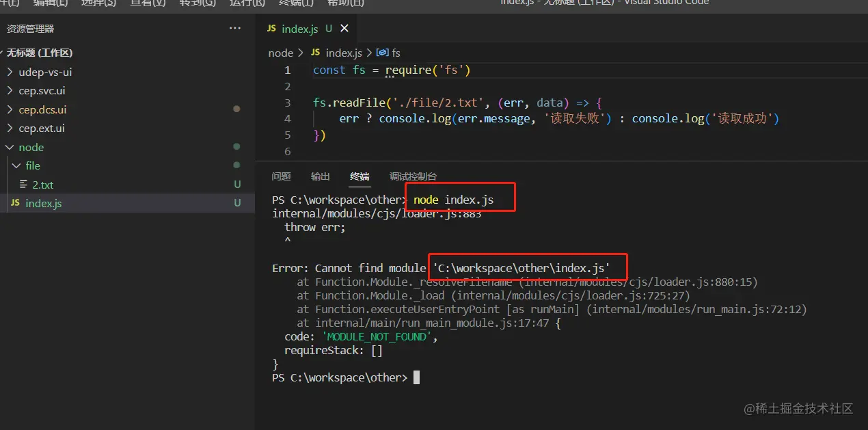The image size is (868, 430).
Task: Click the 'throw err;' line in terminal
Action: [x=315, y=227]
